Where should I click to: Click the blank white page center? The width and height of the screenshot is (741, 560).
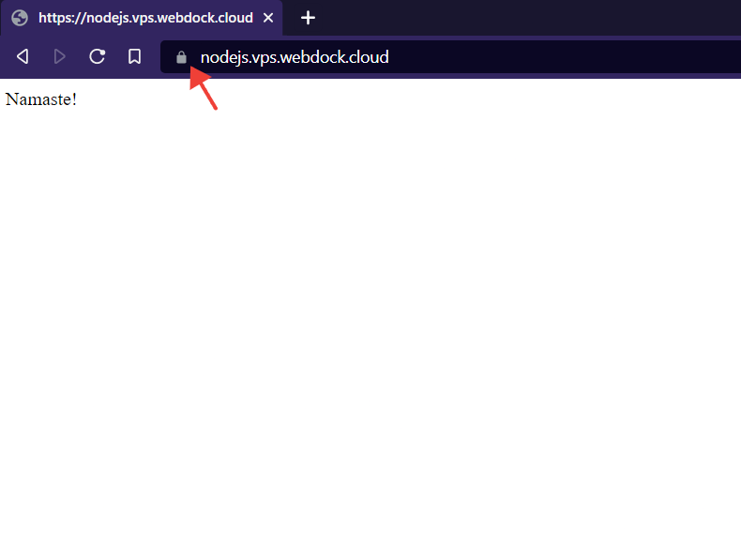tap(370, 319)
